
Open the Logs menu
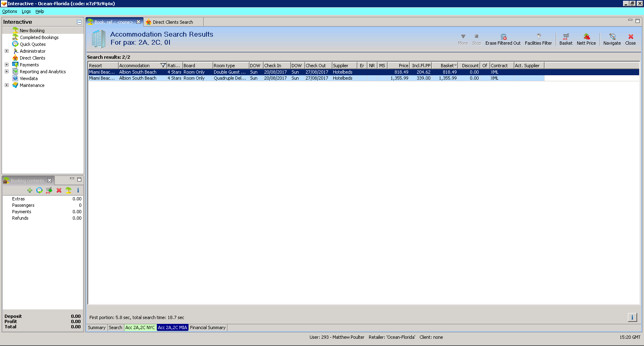(26, 11)
